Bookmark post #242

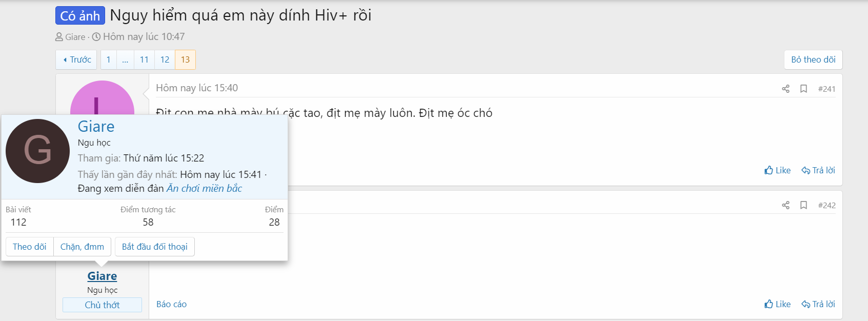coord(803,205)
